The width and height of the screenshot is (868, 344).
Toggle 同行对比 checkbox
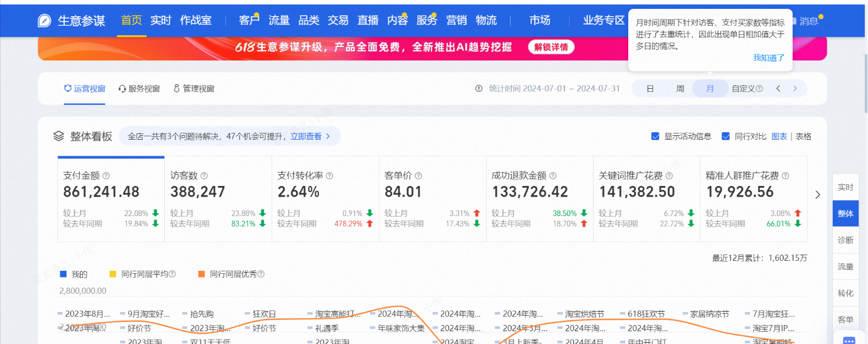pyautogui.click(x=725, y=136)
